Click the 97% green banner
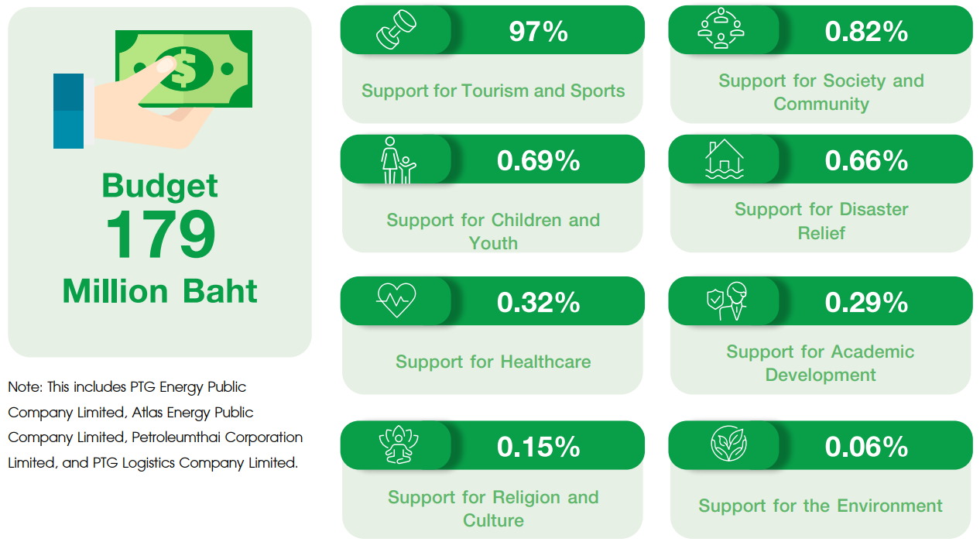The image size is (980, 542). pos(539,31)
